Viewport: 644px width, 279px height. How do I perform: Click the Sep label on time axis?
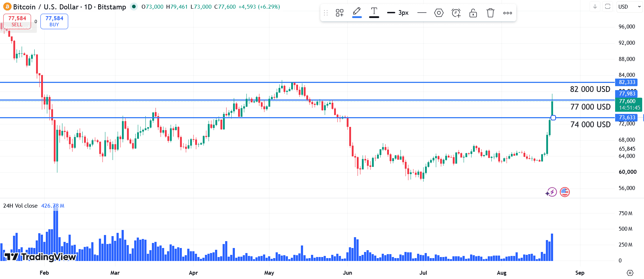click(x=580, y=273)
